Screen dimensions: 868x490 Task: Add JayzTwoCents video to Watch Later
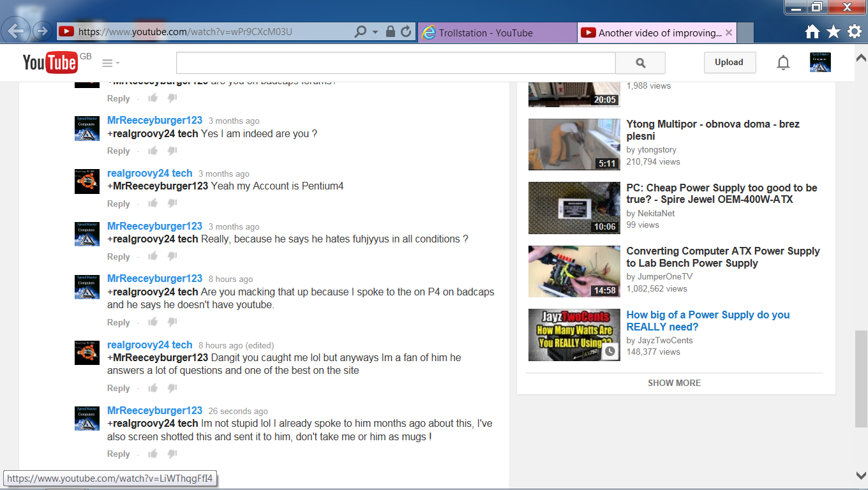click(610, 351)
